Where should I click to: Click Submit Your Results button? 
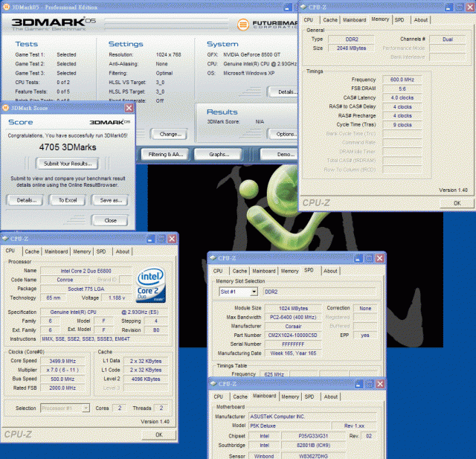click(x=68, y=164)
